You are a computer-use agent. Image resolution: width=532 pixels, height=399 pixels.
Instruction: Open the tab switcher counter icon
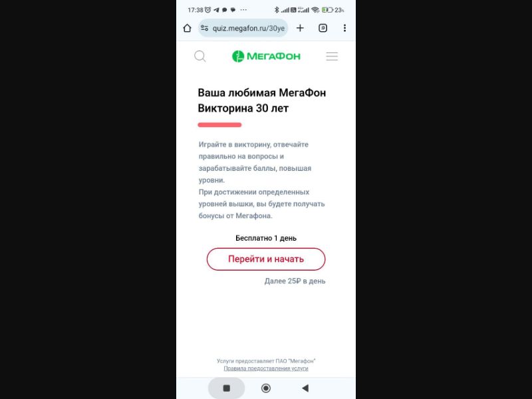[323, 28]
